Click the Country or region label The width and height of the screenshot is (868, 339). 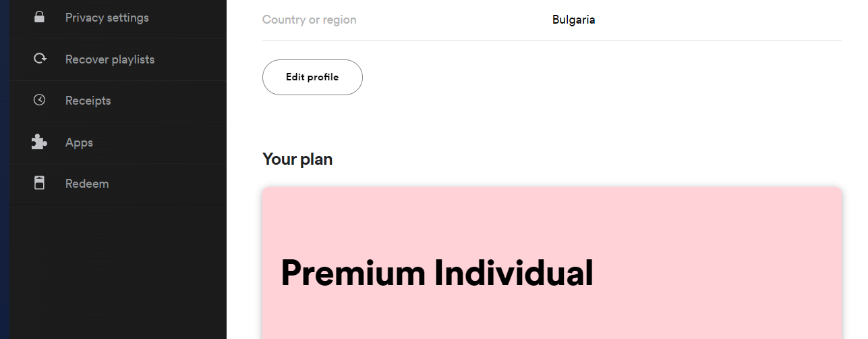(309, 20)
